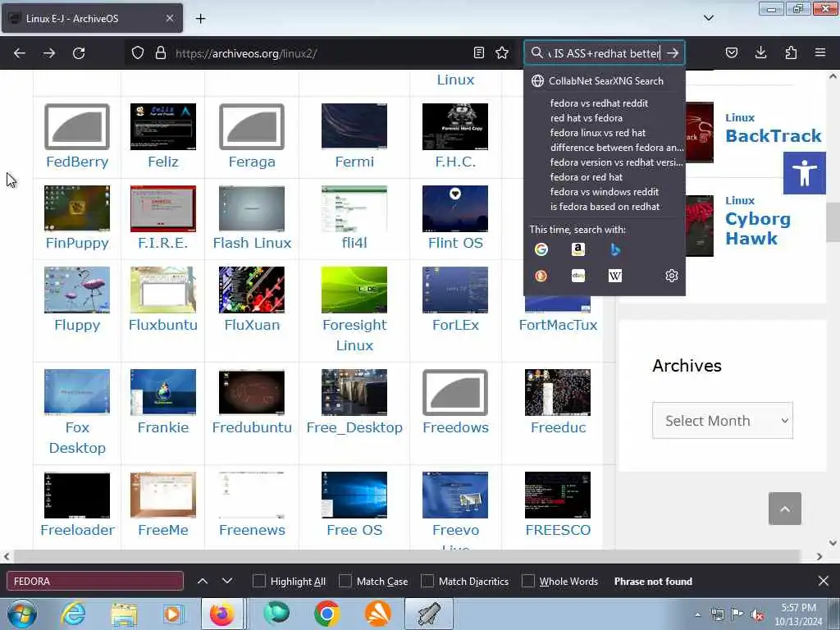
Task: Search with Wikipedia this time
Action: (x=615, y=276)
